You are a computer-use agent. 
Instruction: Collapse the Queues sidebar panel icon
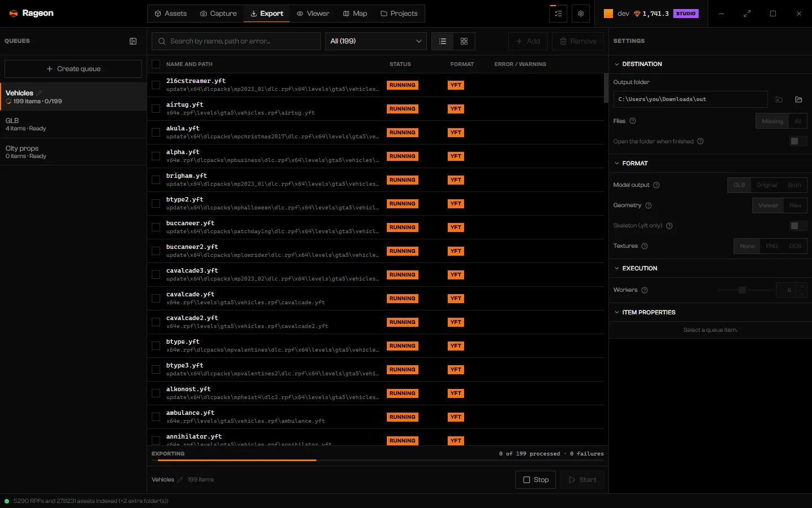[133, 41]
